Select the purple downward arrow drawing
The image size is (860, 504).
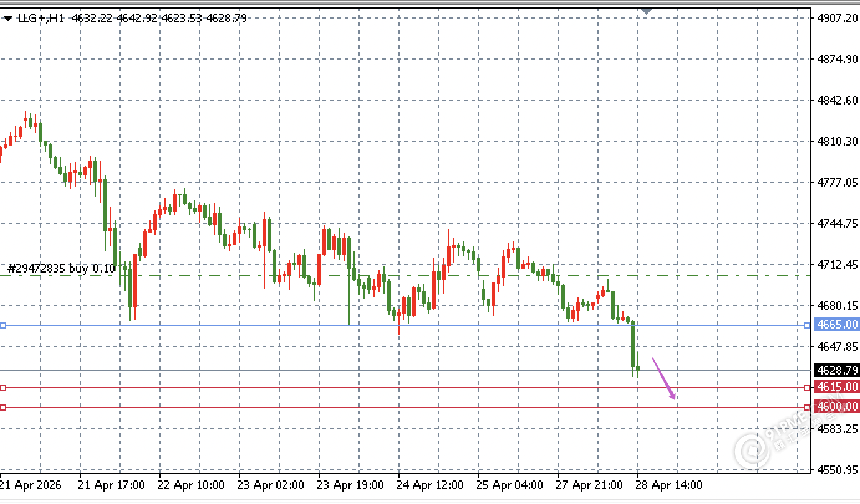pos(664,378)
